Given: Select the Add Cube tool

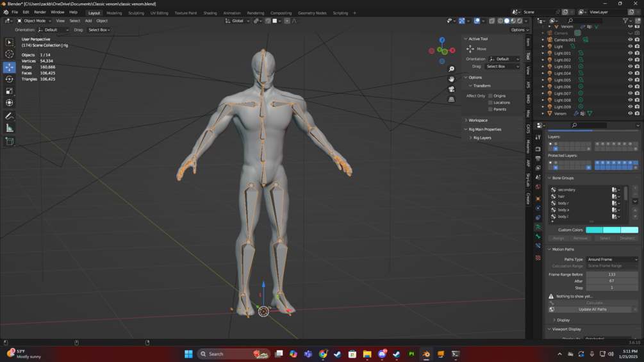Looking at the screenshot, I should point(9,142).
